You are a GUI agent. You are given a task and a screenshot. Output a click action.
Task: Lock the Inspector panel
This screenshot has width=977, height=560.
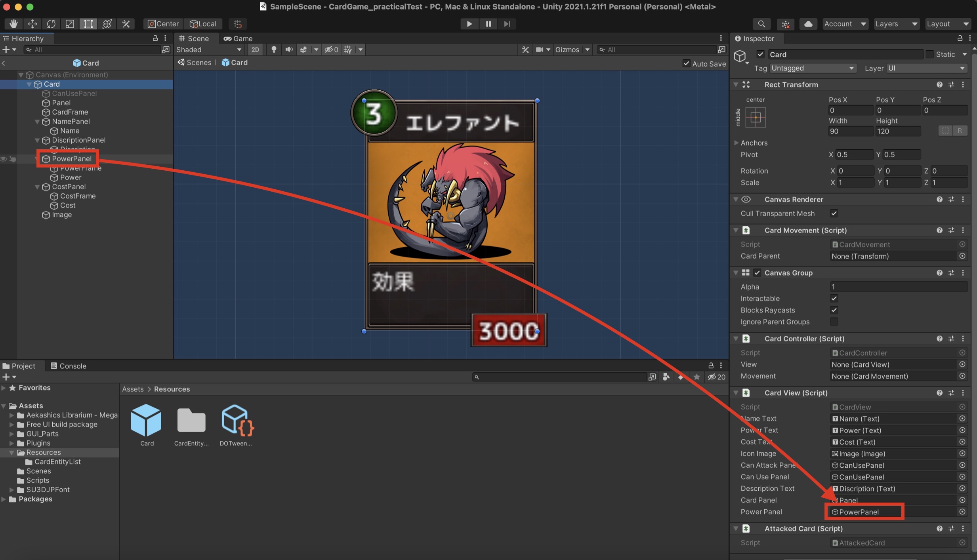(x=960, y=38)
